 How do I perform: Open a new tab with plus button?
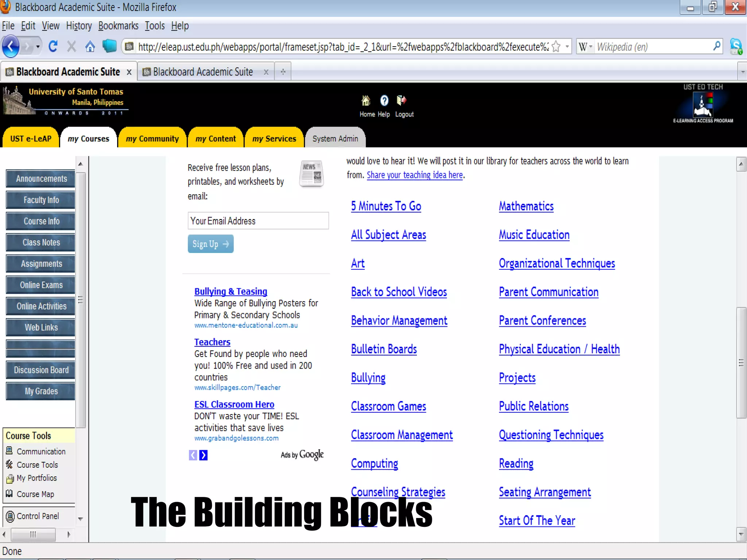point(283,72)
